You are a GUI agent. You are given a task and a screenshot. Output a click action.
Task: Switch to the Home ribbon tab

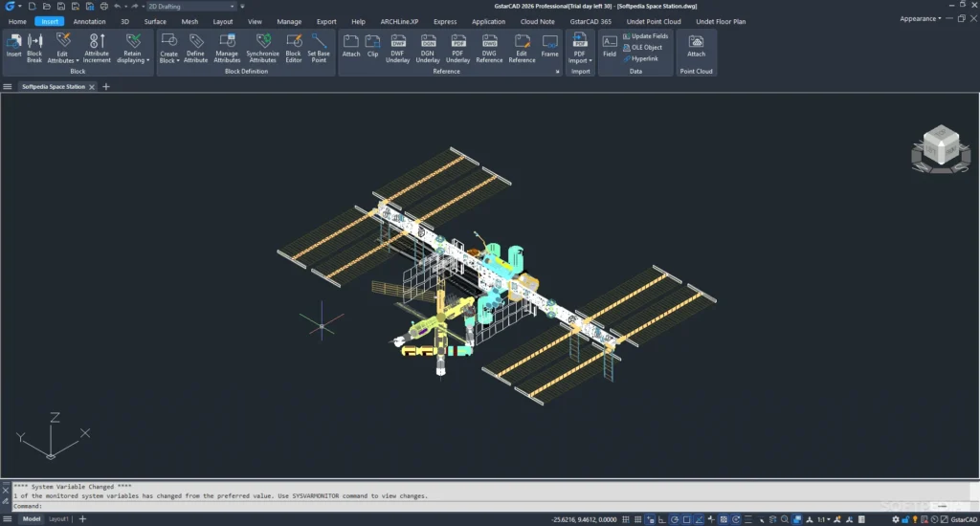(17, 21)
